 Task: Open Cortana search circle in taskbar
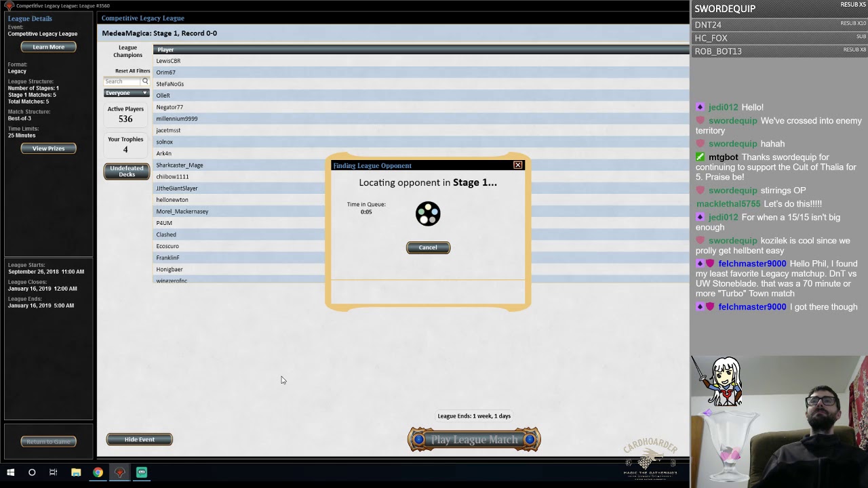32,472
